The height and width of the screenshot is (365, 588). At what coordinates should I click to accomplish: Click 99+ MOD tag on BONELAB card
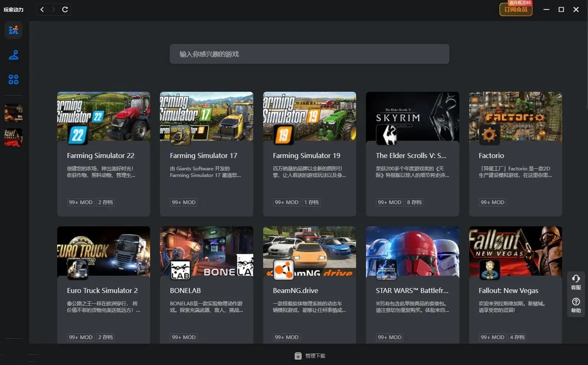[x=184, y=337]
